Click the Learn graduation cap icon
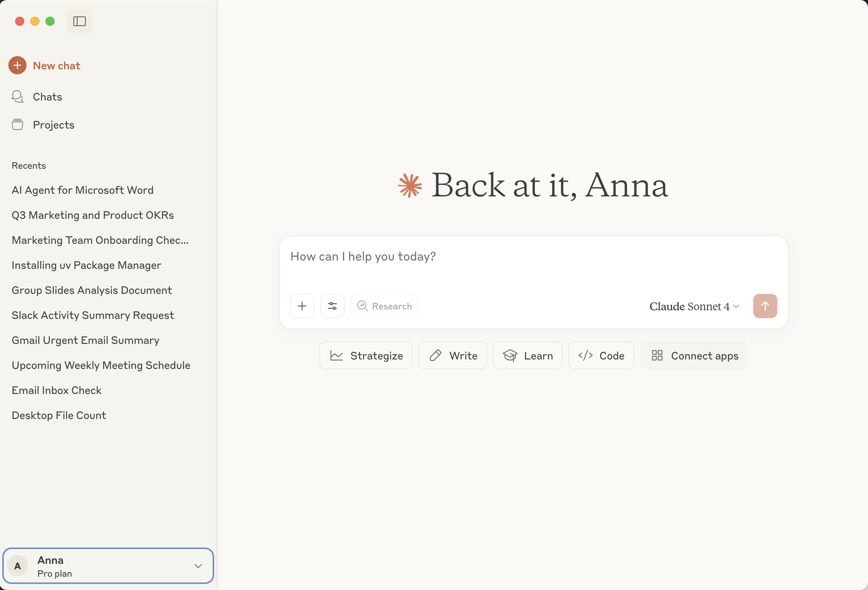868x590 pixels. click(510, 355)
